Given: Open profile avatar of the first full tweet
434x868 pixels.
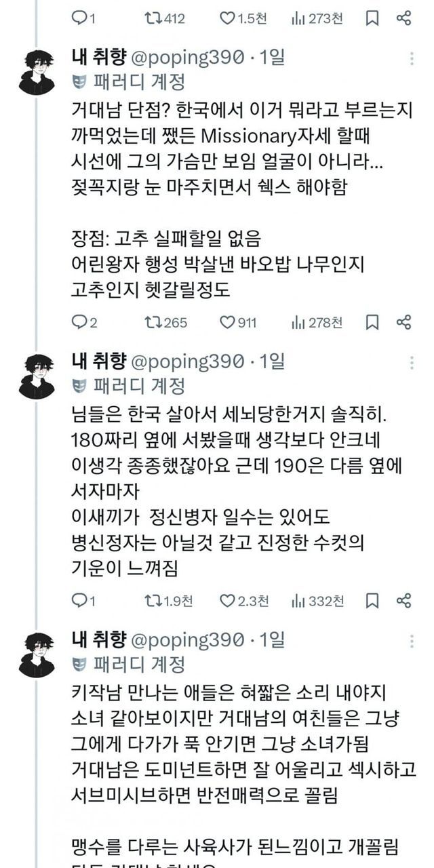Looking at the screenshot, I should tap(37, 72).
